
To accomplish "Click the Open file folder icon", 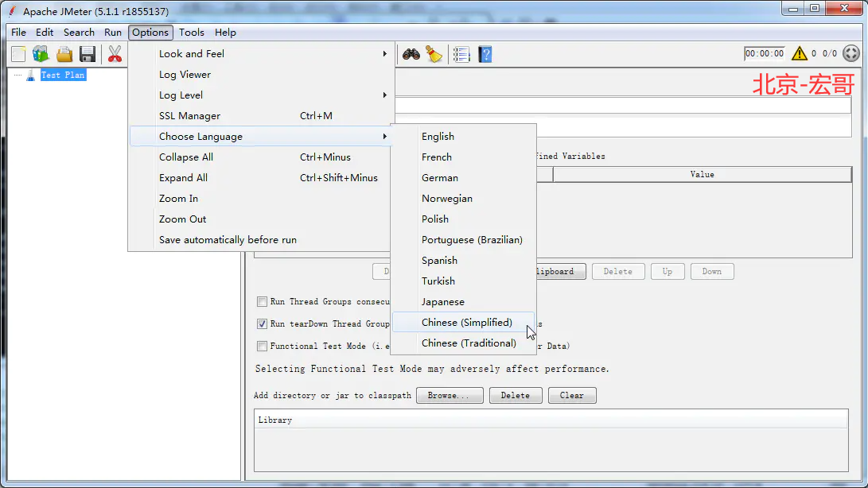I will (64, 54).
